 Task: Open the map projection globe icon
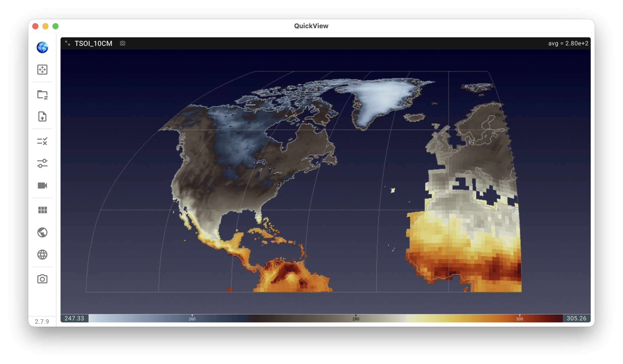(x=42, y=232)
